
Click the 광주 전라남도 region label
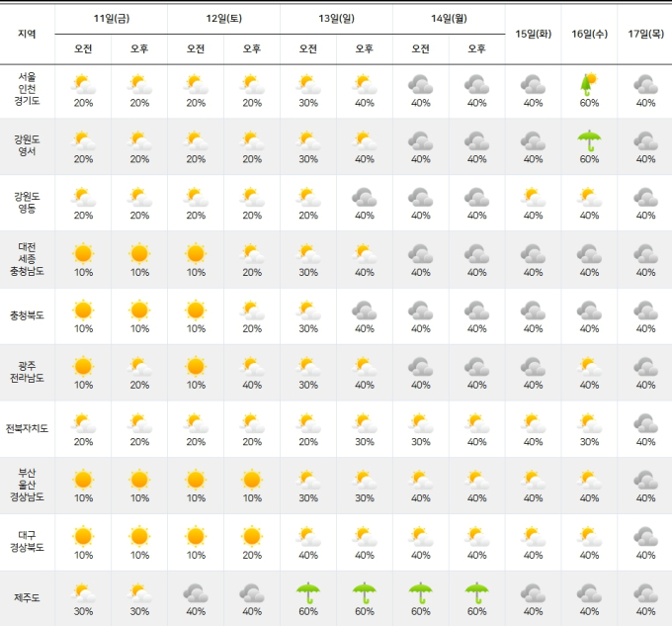pos(27,372)
